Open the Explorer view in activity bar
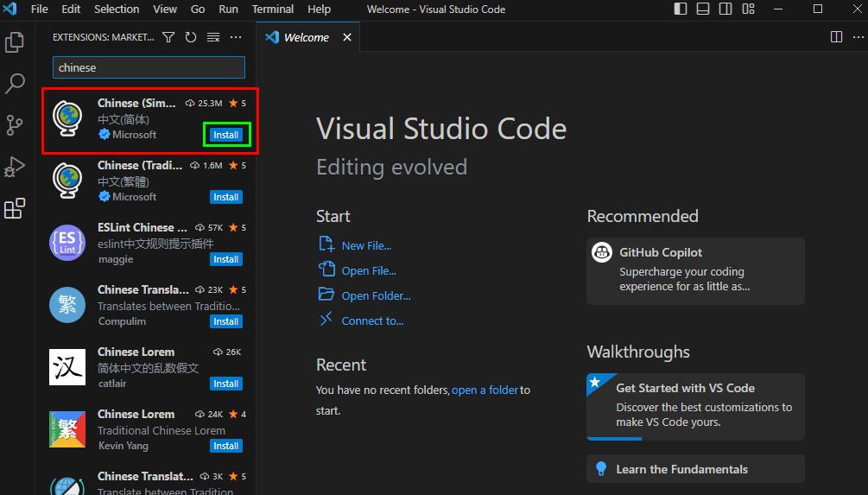 (15, 42)
